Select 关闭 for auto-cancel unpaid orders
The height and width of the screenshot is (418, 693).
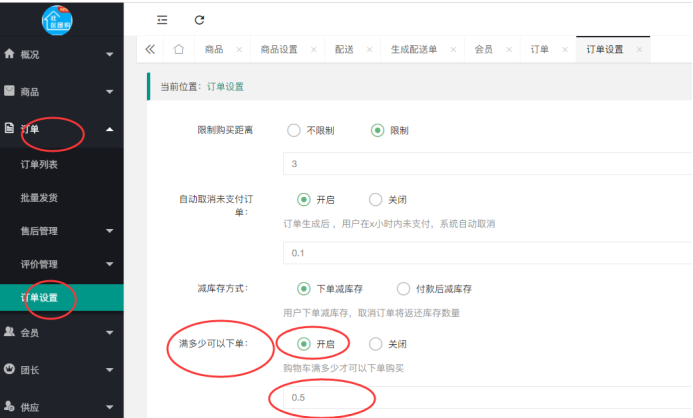[x=376, y=199]
